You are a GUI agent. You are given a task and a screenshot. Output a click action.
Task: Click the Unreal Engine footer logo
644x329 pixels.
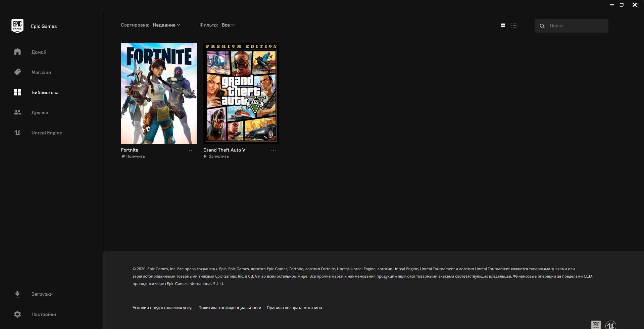(611, 325)
